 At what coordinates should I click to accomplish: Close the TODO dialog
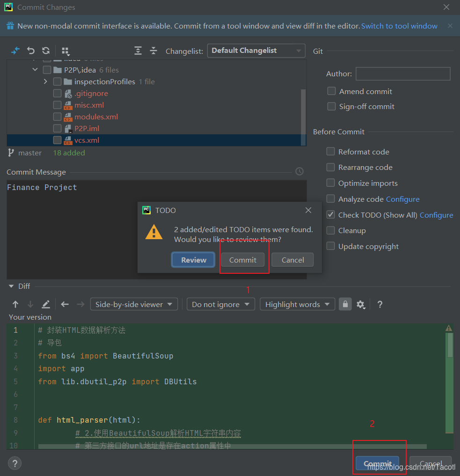click(308, 210)
